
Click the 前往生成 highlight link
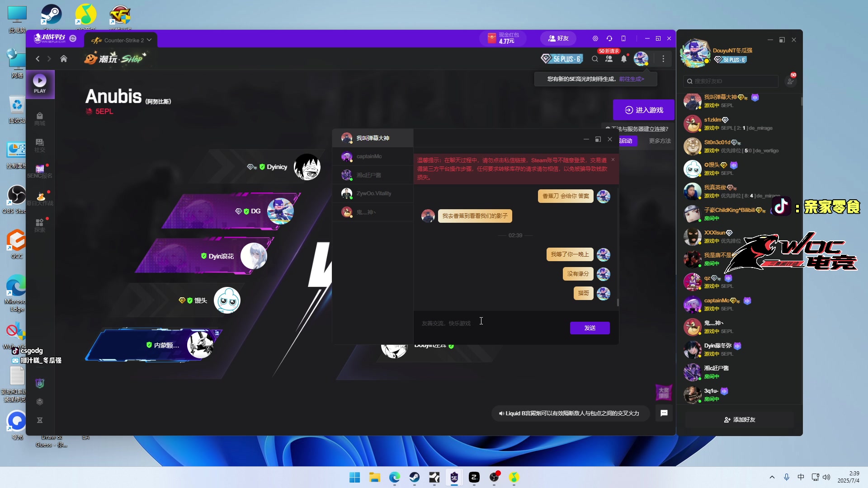[x=632, y=79]
